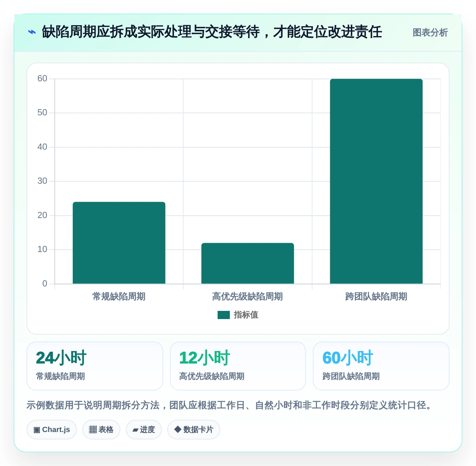This screenshot has height=466, width=476.
Task: Toggle the 指标值 legend color swatch
Action: click(224, 315)
